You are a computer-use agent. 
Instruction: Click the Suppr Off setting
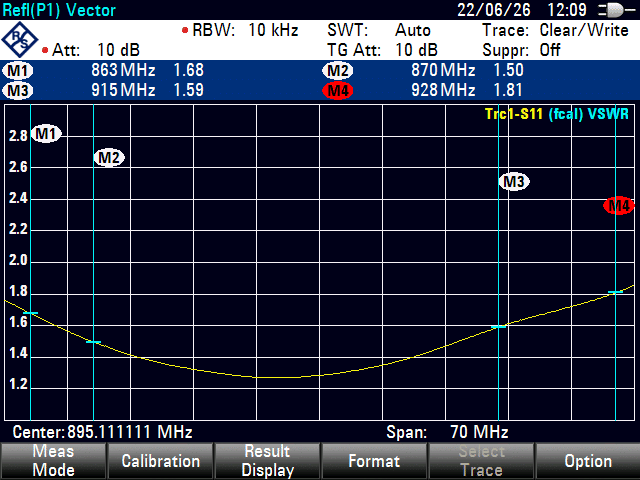(x=522, y=50)
